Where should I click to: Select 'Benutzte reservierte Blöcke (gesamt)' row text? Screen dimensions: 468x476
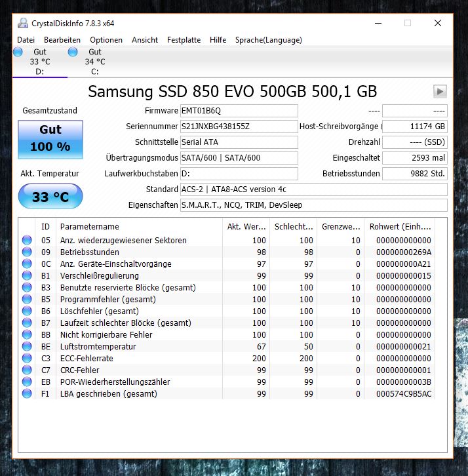coord(128,287)
